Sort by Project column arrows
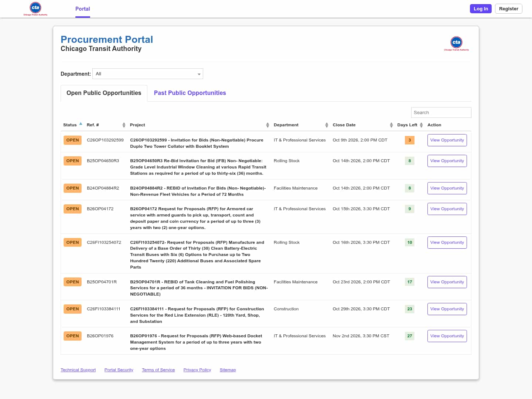Viewport: 532px width, 399px height. (x=267, y=125)
